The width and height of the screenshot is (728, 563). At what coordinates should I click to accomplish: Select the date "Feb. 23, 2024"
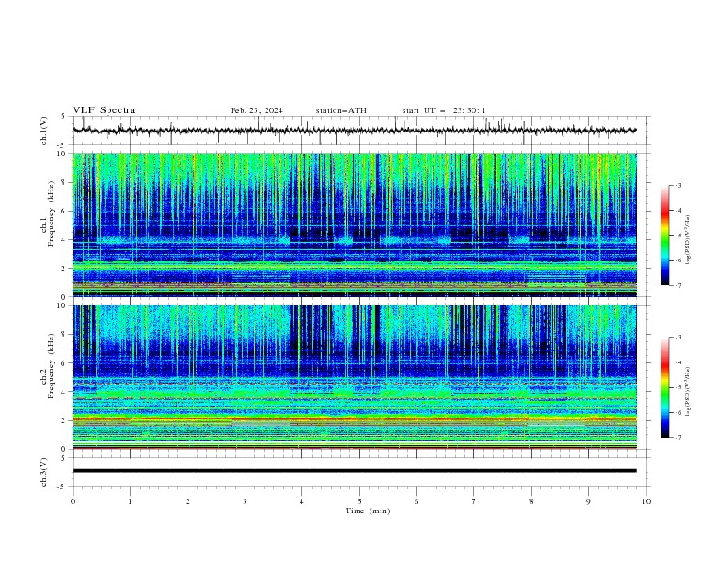(256, 110)
